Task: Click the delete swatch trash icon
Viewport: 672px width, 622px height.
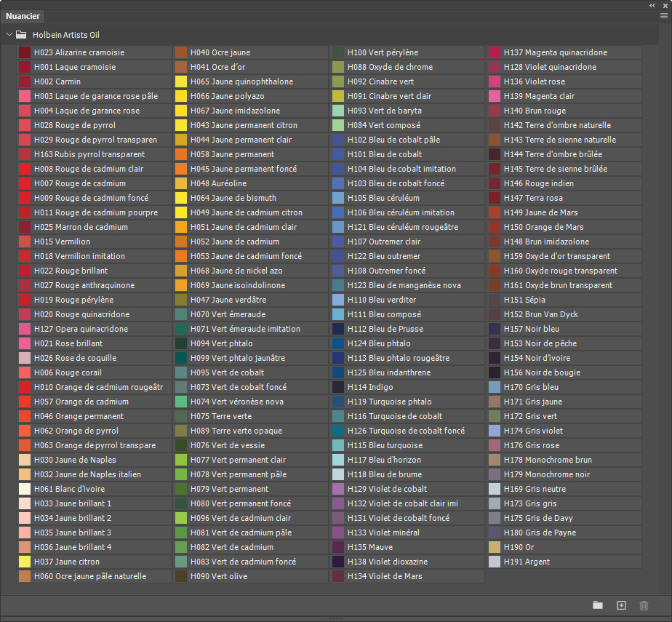Action: click(x=644, y=605)
